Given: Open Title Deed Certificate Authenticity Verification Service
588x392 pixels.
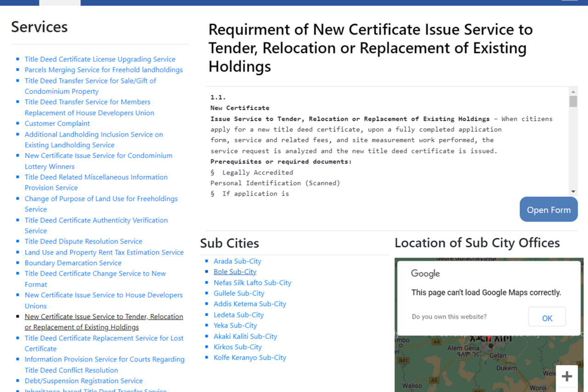Looking at the screenshot, I should click(96, 225).
